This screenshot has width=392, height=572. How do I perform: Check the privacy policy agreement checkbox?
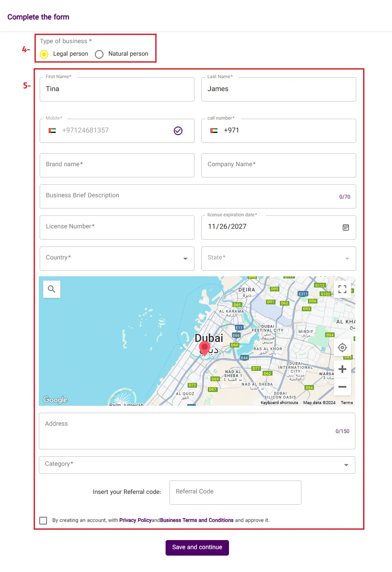pos(43,520)
